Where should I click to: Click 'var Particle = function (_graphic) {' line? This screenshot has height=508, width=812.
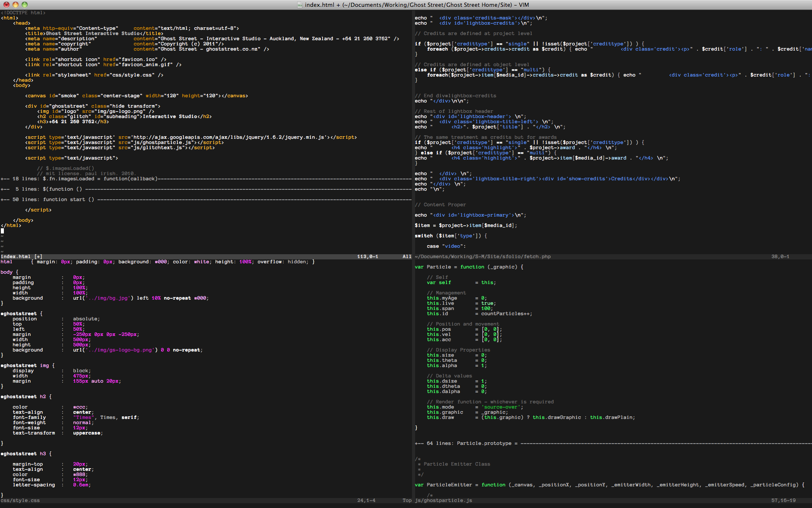click(x=469, y=267)
